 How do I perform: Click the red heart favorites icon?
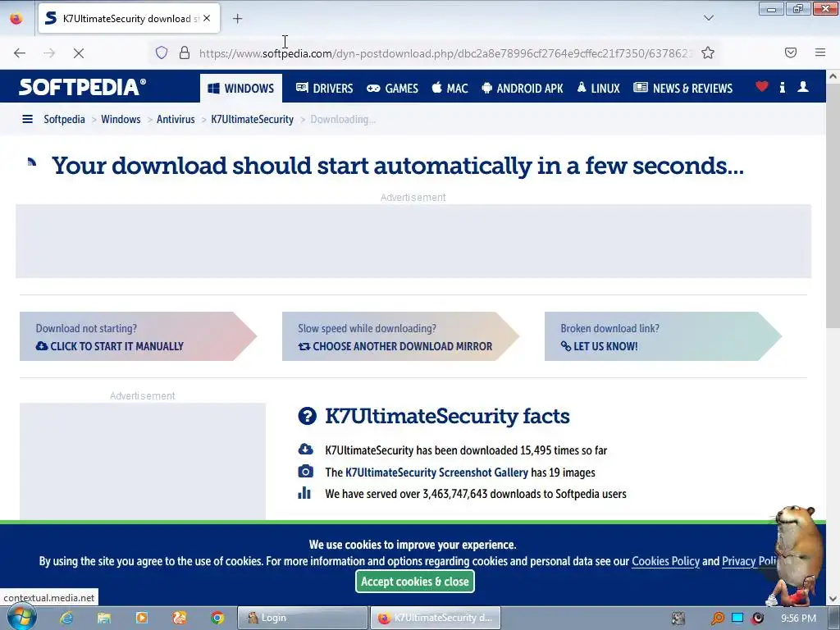tap(762, 86)
